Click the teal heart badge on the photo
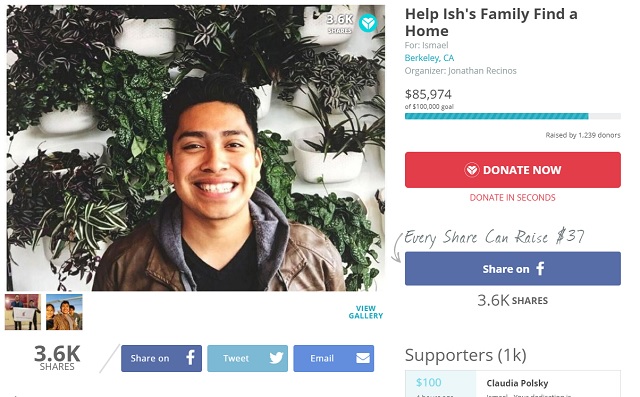 [x=368, y=23]
